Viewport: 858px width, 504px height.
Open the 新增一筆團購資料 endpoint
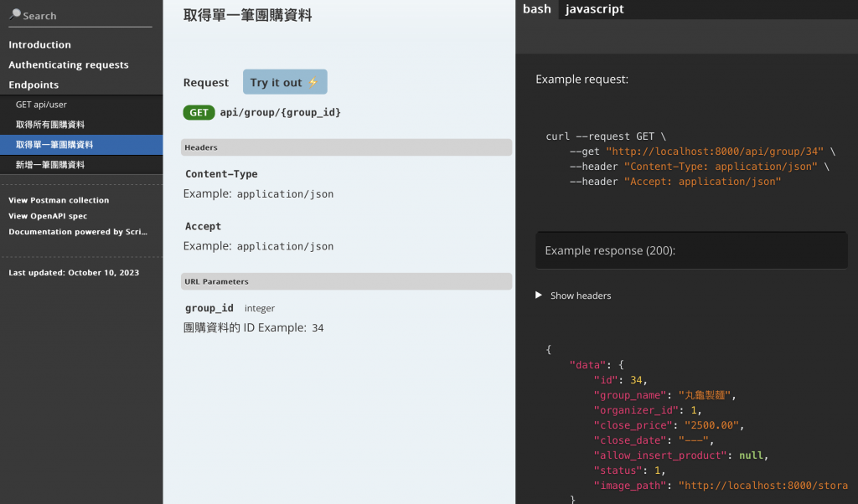[50, 165]
